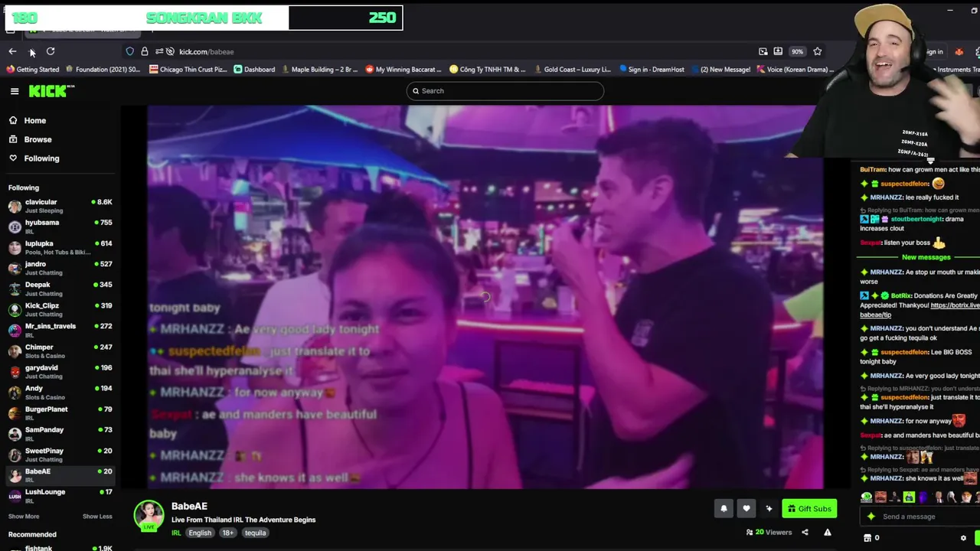Open chat settings gear icon
The width and height of the screenshot is (980, 551).
pyautogui.click(x=963, y=538)
